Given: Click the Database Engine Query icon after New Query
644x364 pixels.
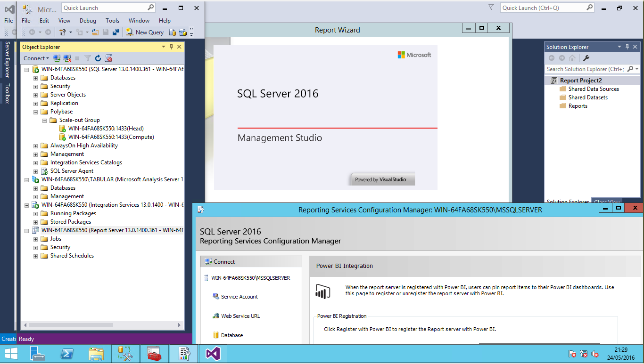Looking at the screenshot, I should 173,32.
